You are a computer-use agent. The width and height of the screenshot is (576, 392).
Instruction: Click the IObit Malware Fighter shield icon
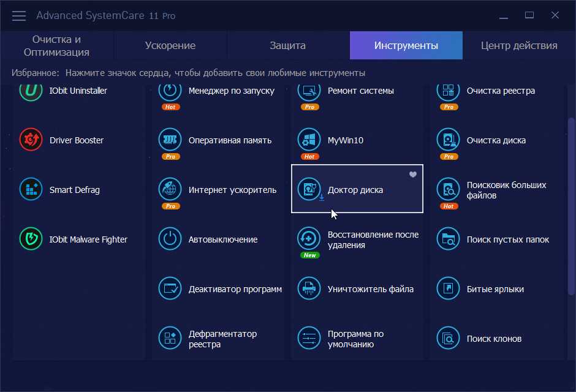coord(31,239)
